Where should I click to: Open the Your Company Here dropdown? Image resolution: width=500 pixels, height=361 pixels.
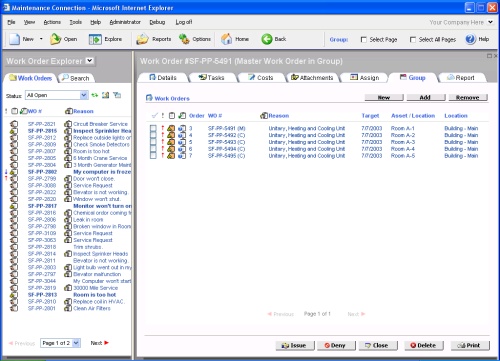(490, 22)
